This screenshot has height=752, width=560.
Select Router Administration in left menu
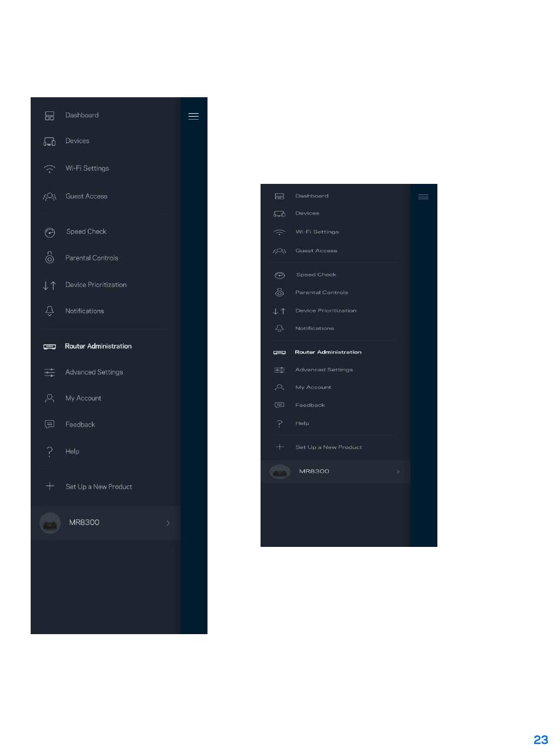(x=98, y=346)
